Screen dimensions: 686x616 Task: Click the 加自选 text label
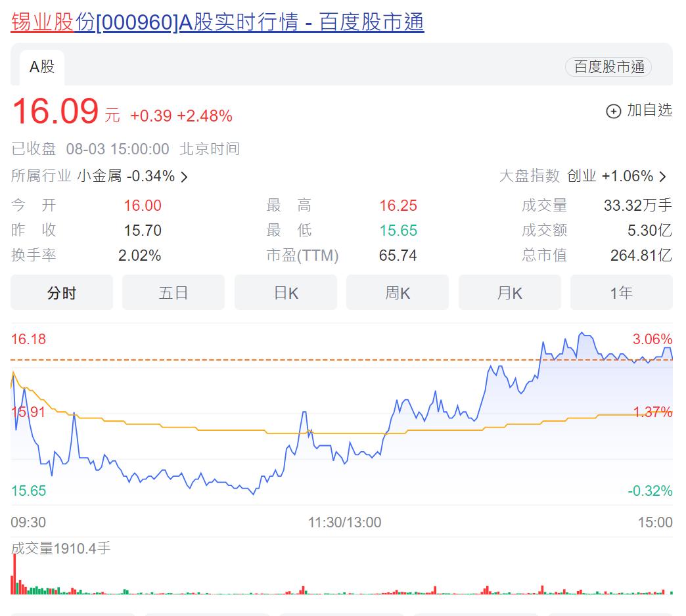(x=649, y=110)
